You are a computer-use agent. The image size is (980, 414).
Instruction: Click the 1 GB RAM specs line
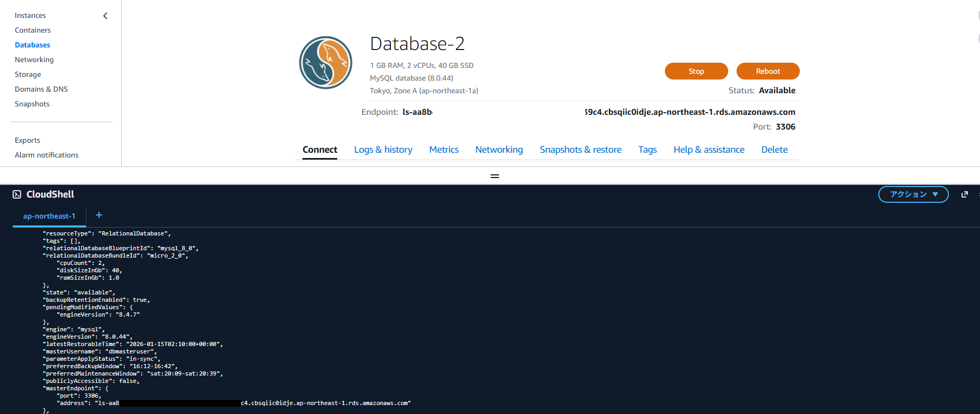[422, 65]
